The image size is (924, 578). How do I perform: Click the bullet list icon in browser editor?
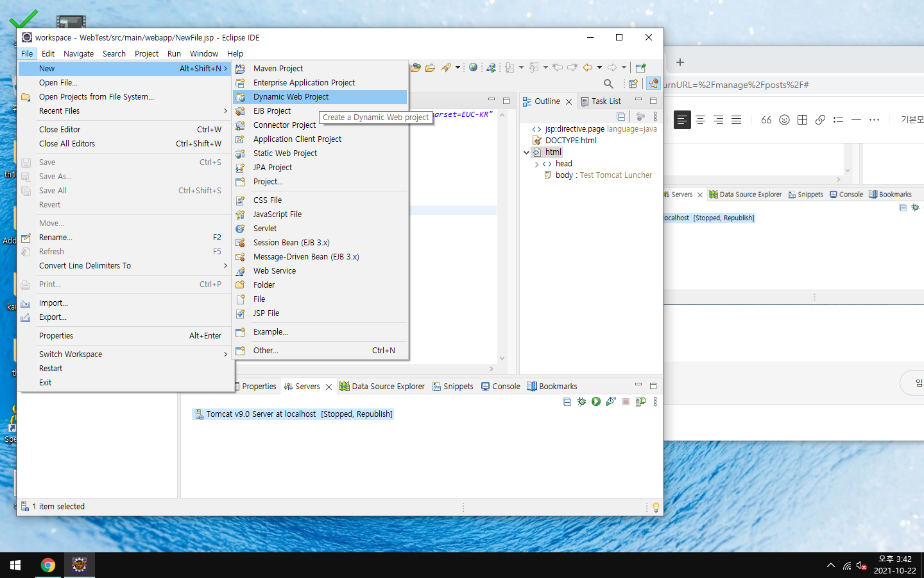[838, 120]
